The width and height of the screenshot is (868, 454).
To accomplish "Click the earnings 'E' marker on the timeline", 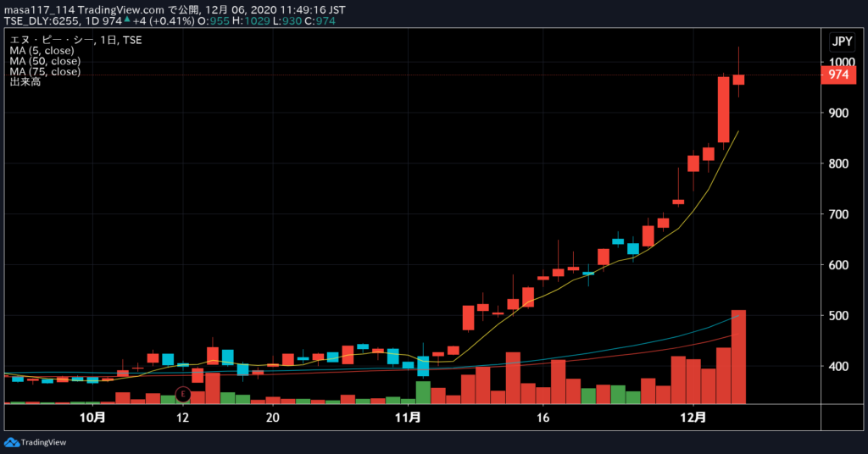I will click(x=183, y=394).
